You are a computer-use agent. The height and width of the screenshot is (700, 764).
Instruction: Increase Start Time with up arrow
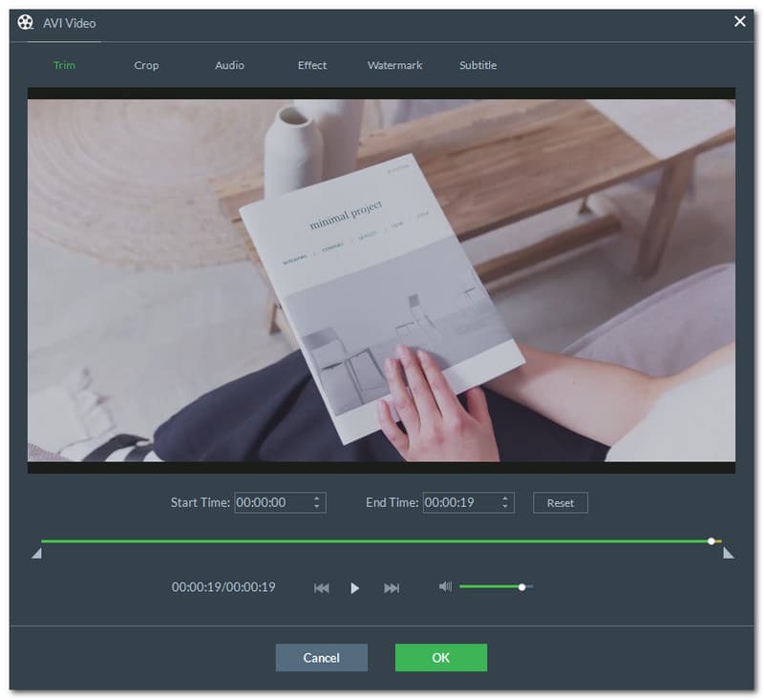click(x=317, y=498)
